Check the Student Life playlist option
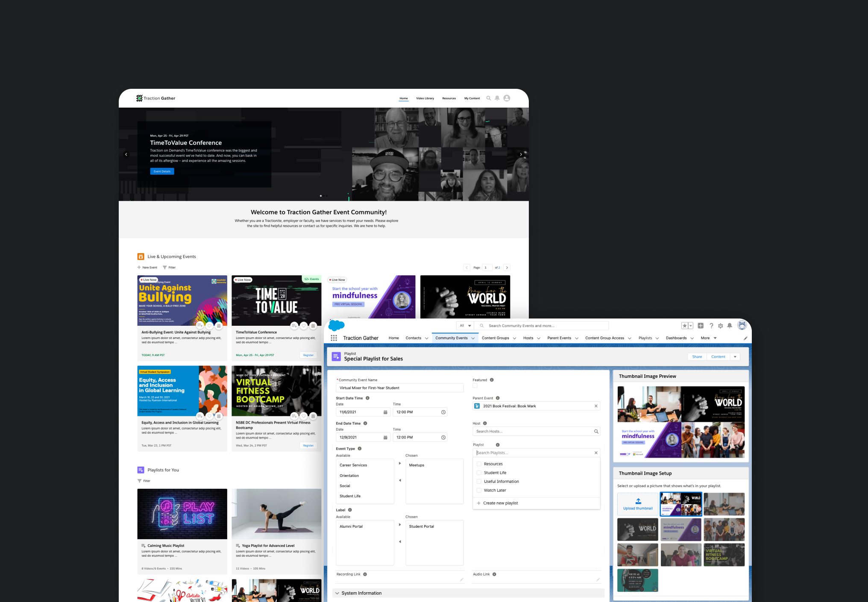Image resolution: width=868 pixels, height=602 pixels. pyautogui.click(x=479, y=473)
